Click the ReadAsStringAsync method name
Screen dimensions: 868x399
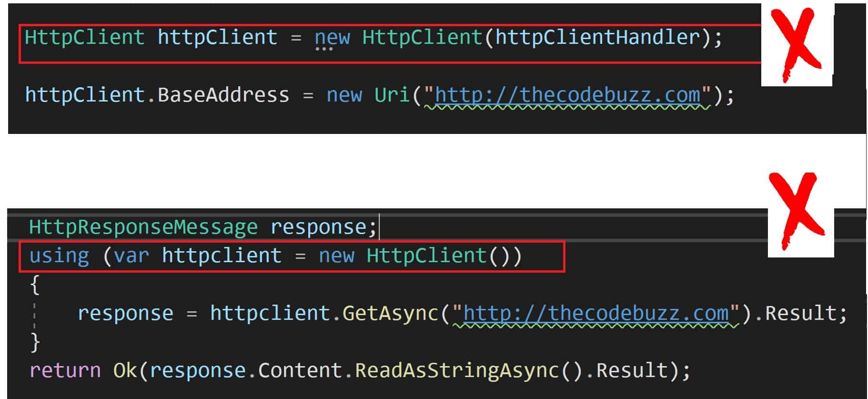click(457, 370)
